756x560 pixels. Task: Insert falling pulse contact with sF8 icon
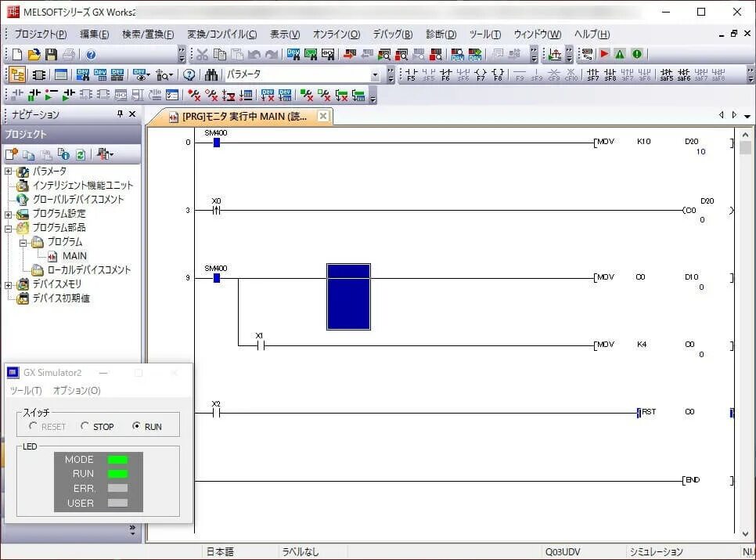610,74
